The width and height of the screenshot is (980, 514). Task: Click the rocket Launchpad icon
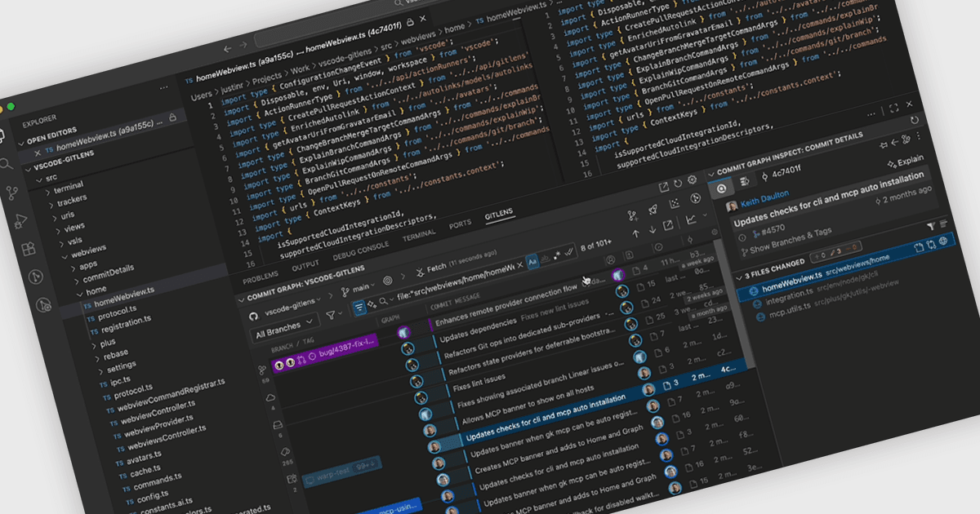tap(653, 209)
